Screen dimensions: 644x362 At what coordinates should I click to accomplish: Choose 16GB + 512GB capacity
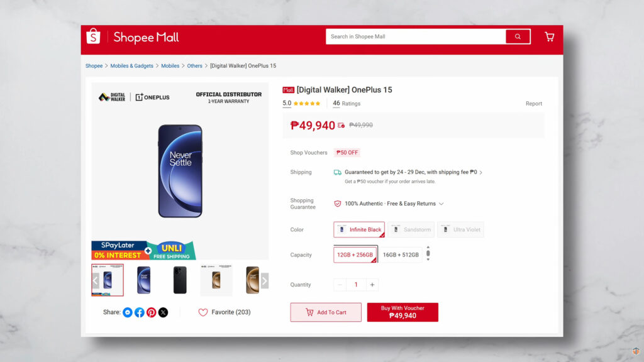click(401, 255)
